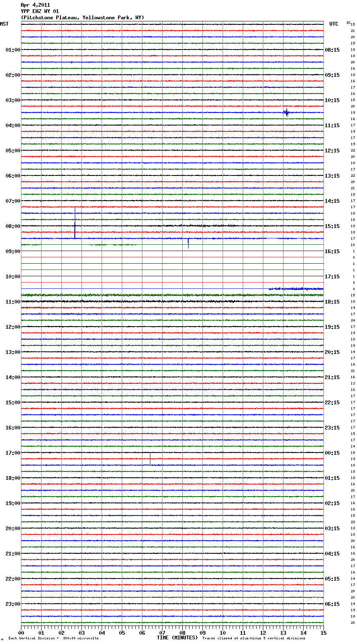This screenshot has height=644, width=357.
Task: Click the blue seismic event near 03:30 MST
Action: coord(286,113)
